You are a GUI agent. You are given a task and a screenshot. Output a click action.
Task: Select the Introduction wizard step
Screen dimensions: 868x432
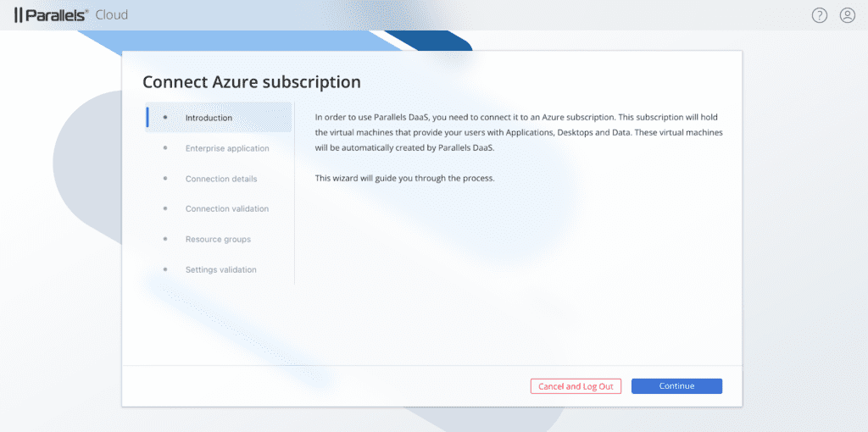219,117
